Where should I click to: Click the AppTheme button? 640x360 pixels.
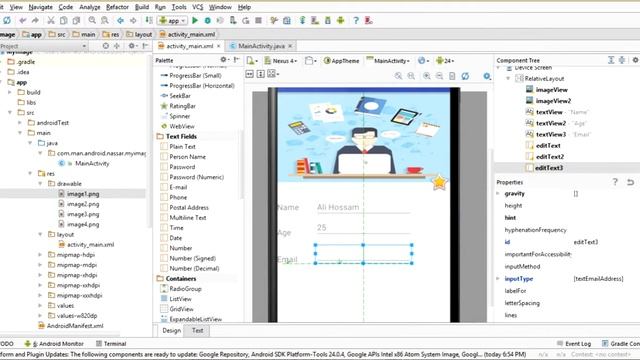(342, 60)
